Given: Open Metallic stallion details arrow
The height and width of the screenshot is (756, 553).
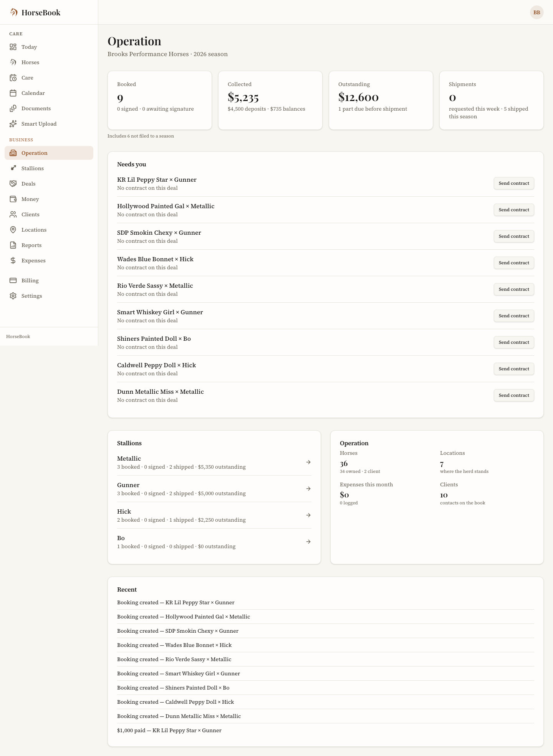Looking at the screenshot, I should click(308, 462).
